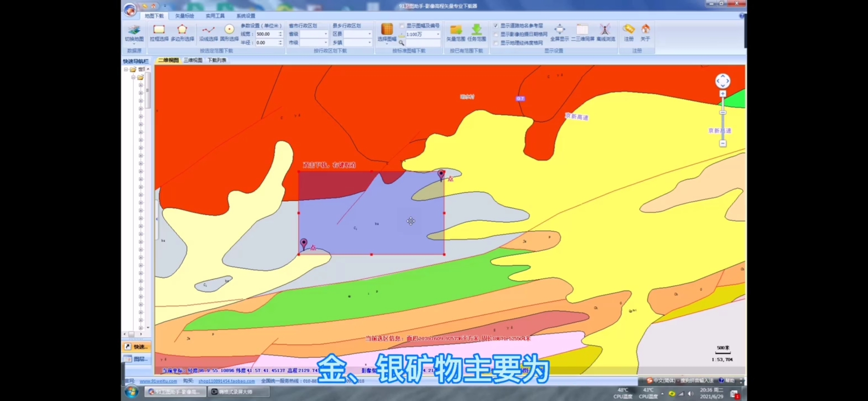The height and width of the screenshot is (401, 868).
Task: Expand the 区县 district dropdown
Action: pos(369,34)
